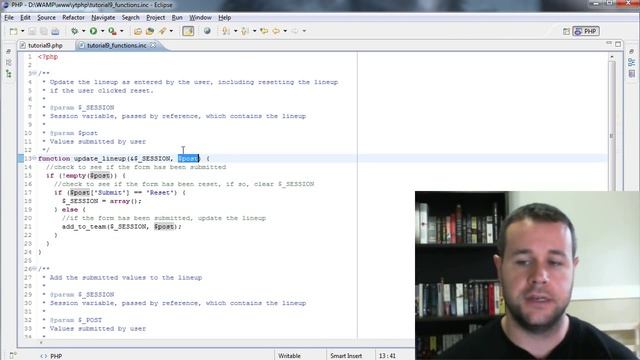The image size is (640, 360).
Task: Click the External Tools run icon
Action: [112, 31]
